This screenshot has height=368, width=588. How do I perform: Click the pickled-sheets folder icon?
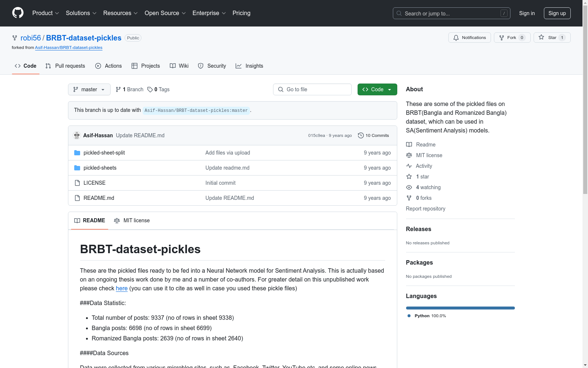pos(77,168)
